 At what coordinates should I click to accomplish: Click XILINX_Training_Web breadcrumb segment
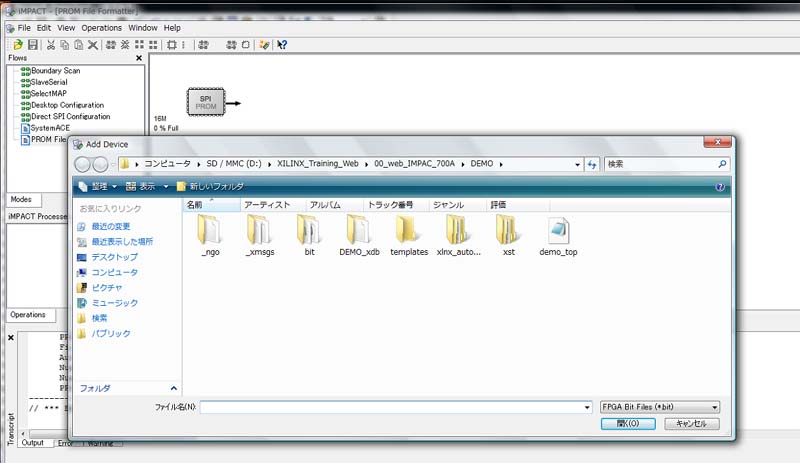[x=317, y=164]
